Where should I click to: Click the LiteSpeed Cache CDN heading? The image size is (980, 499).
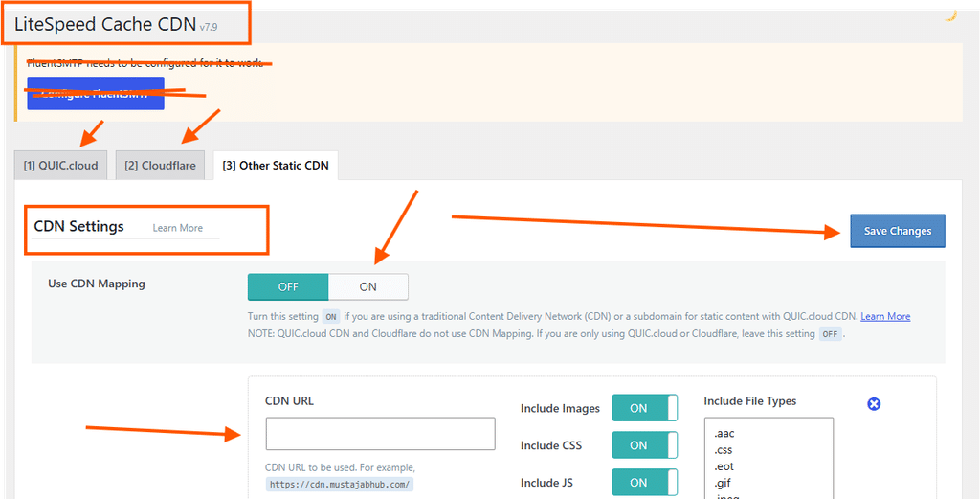click(x=105, y=24)
